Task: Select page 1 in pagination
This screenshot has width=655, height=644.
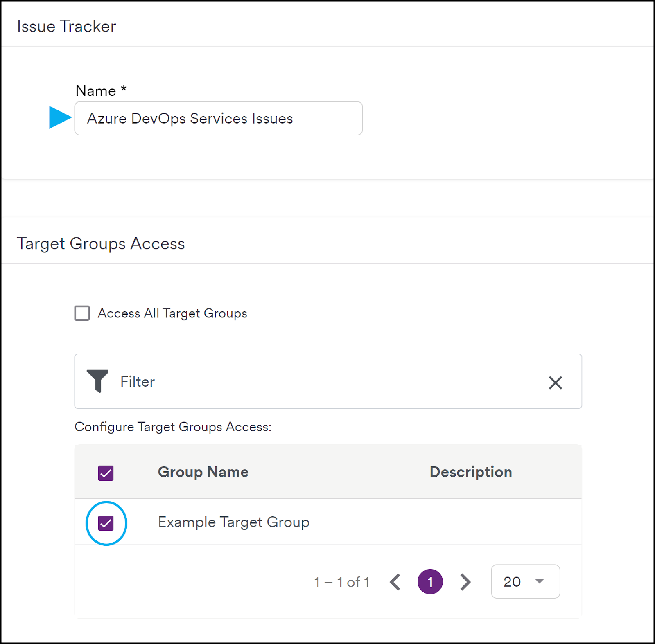Action: 430,581
